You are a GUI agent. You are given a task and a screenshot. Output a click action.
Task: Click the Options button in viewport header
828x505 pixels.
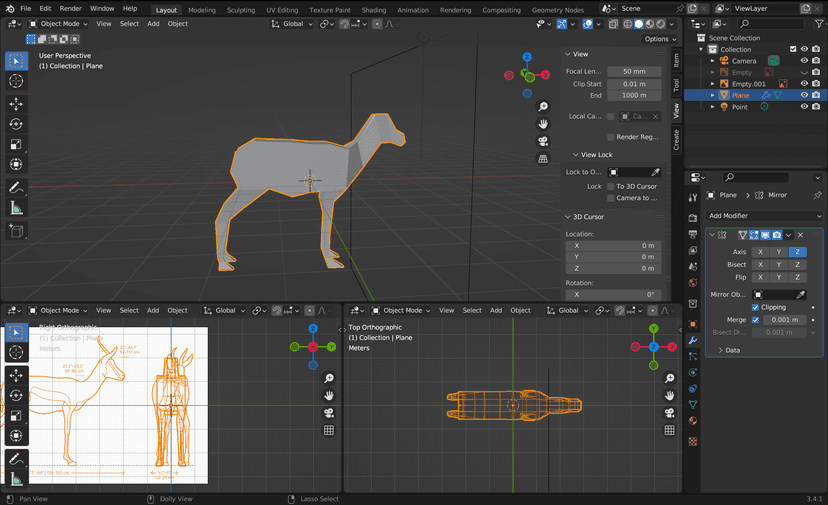[658, 39]
